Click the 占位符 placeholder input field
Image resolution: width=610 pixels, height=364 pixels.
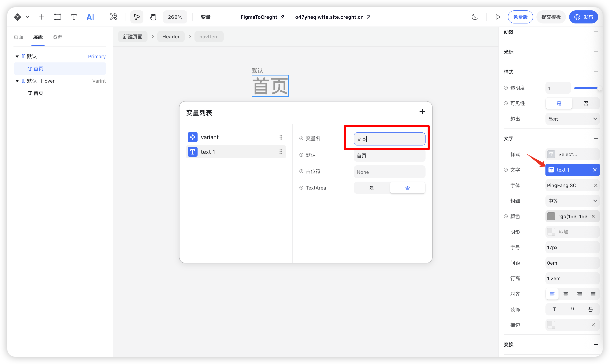tap(389, 172)
